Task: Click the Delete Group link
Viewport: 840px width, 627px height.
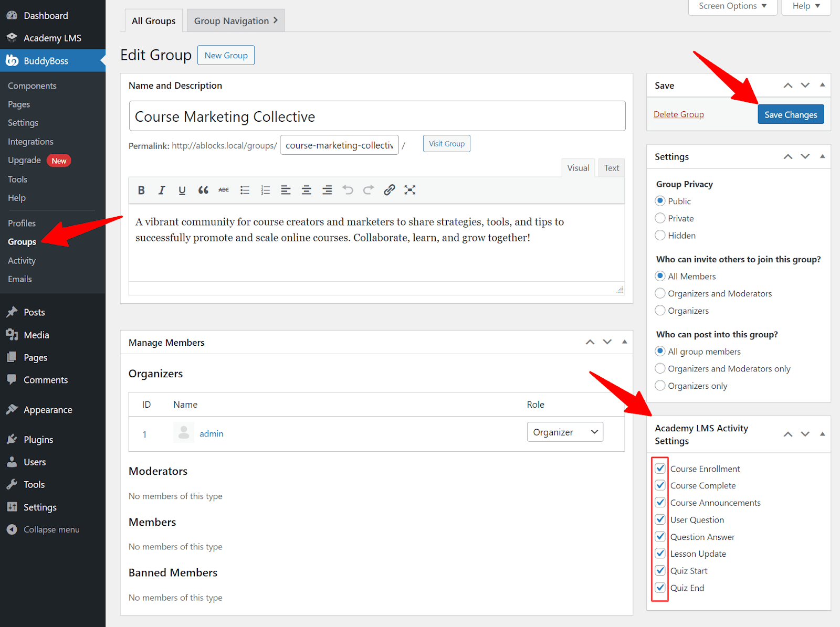Action: (x=679, y=114)
